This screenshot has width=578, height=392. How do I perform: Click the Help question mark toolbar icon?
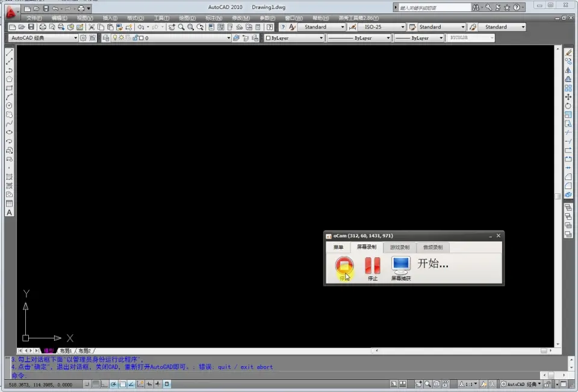270,27
